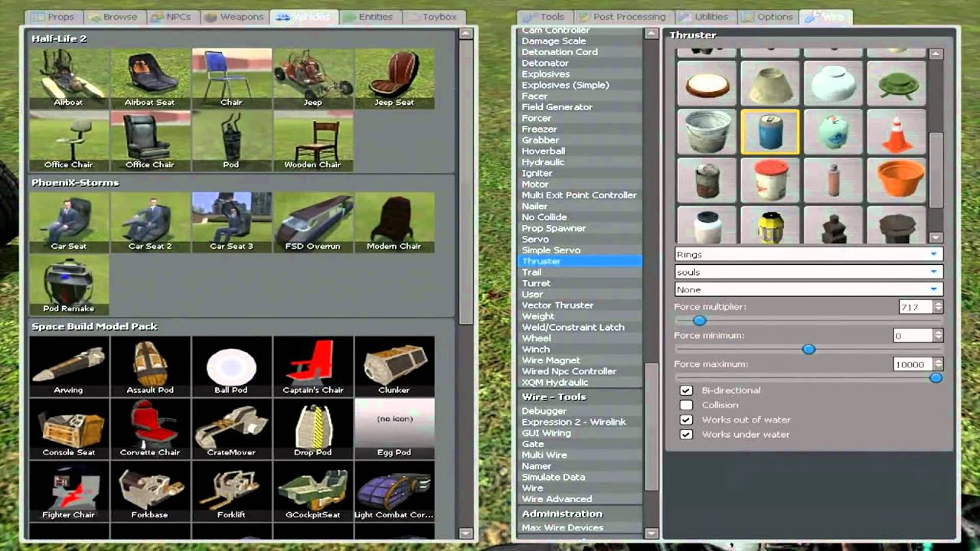Image resolution: width=980 pixels, height=551 pixels.
Task: Choose the traffic cone thruster model
Action: click(896, 132)
